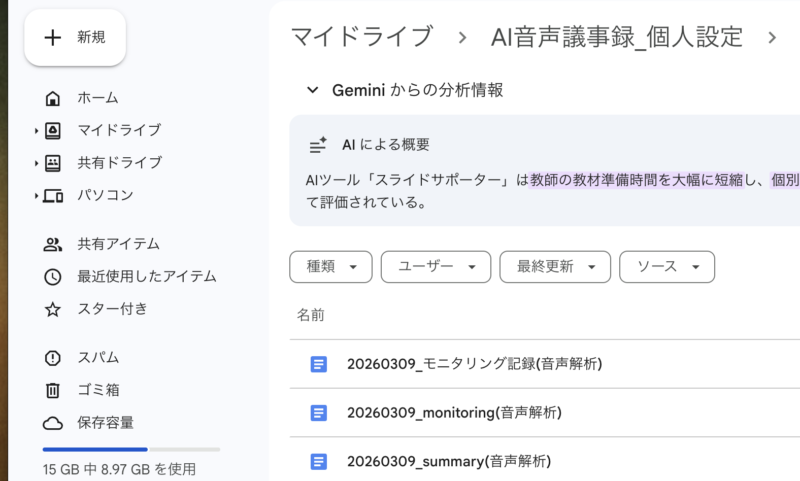Open the ソース source filter dropdown
The height and width of the screenshot is (481, 800).
[667, 267]
